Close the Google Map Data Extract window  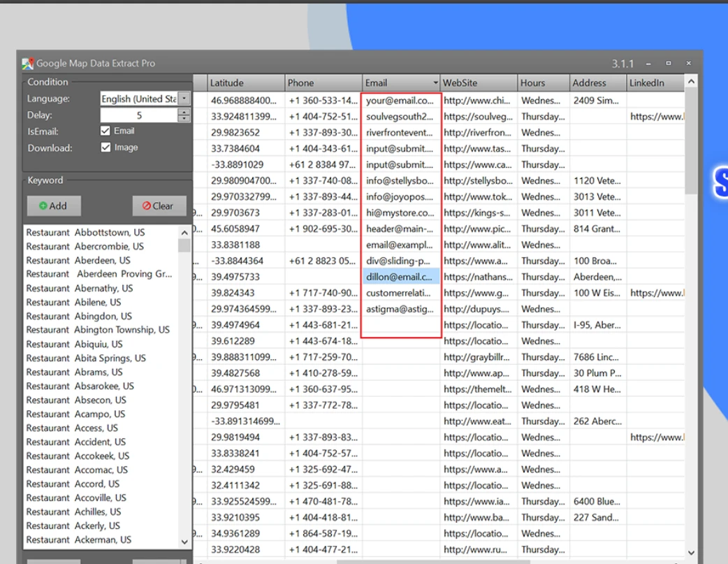tap(689, 64)
